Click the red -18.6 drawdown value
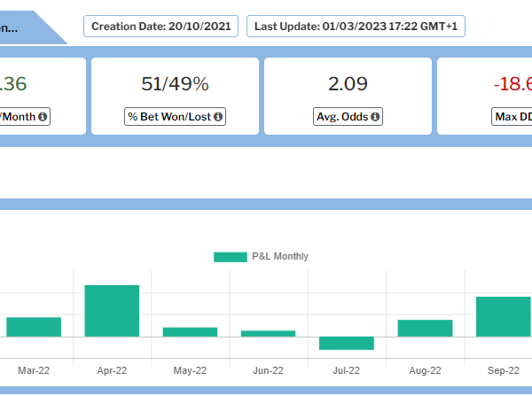The height and width of the screenshot is (396, 532). click(512, 84)
